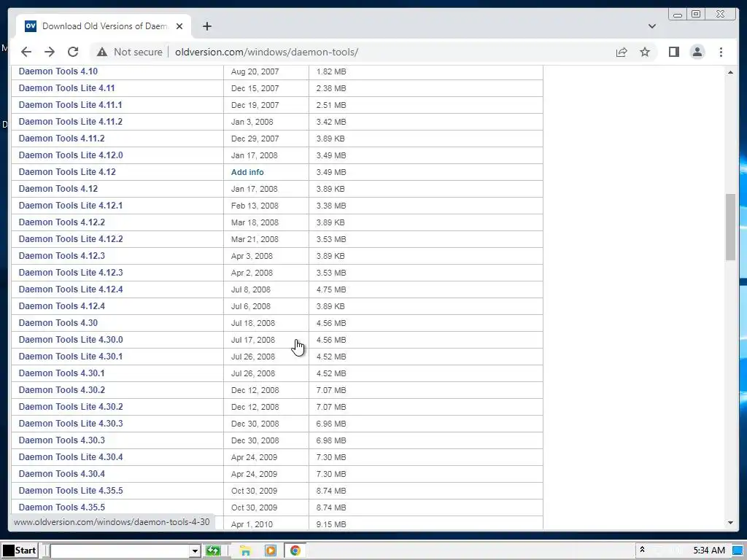
Task: Open Daemon Tools Lite 4.11.1 link
Action: pyautogui.click(x=70, y=105)
